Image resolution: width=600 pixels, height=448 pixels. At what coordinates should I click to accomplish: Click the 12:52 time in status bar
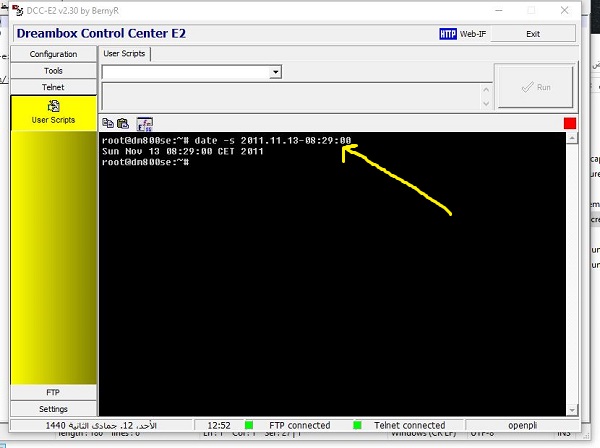(219, 425)
